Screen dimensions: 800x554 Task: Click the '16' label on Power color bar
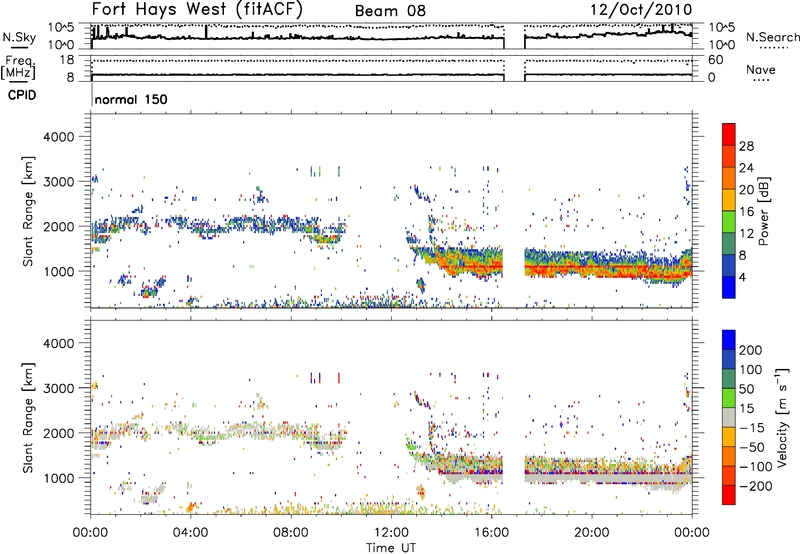pos(746,211)
